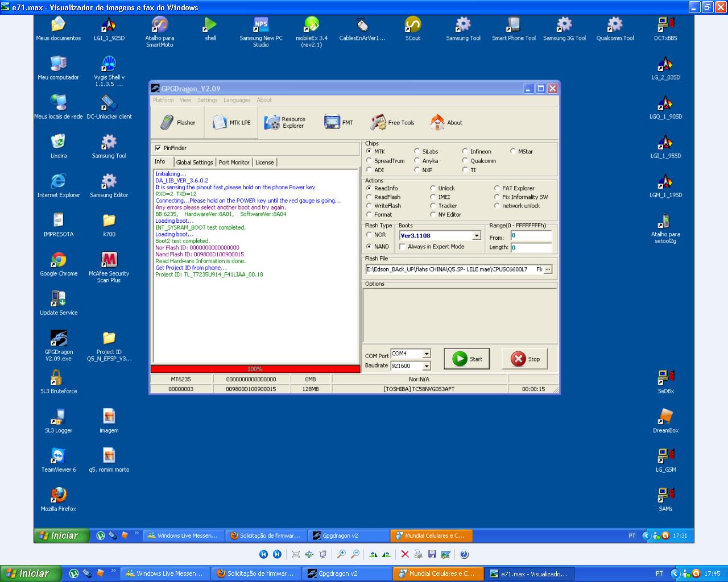Enable Always in Expert Mode checkbox

403,247
